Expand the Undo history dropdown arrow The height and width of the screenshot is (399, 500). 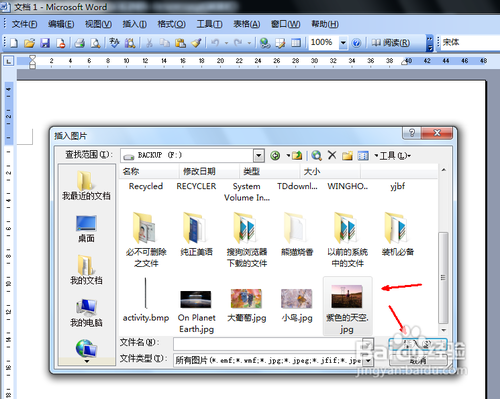[226, 43]
